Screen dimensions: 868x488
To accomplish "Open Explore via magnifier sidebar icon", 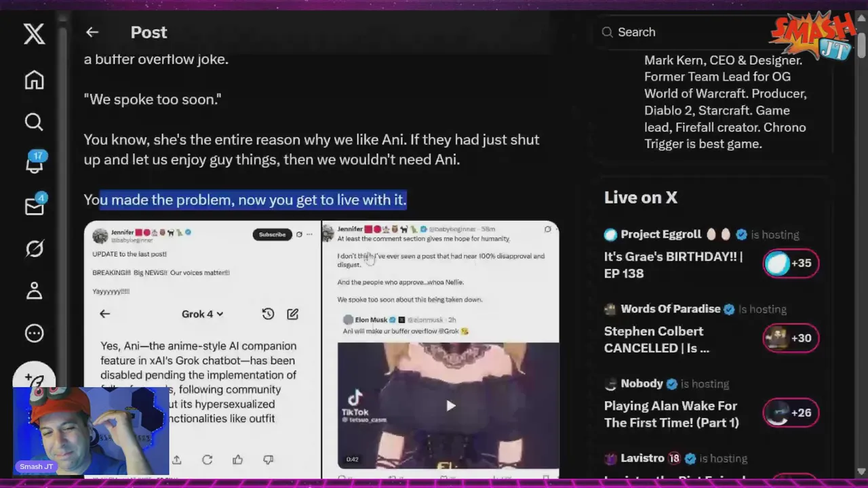I will click(34, 122).
